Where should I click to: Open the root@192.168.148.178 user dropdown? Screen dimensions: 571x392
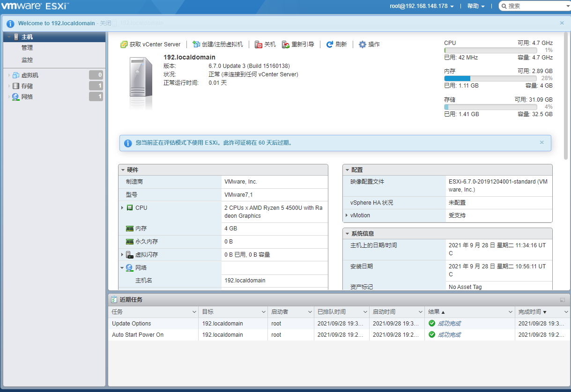coord(422,6)
